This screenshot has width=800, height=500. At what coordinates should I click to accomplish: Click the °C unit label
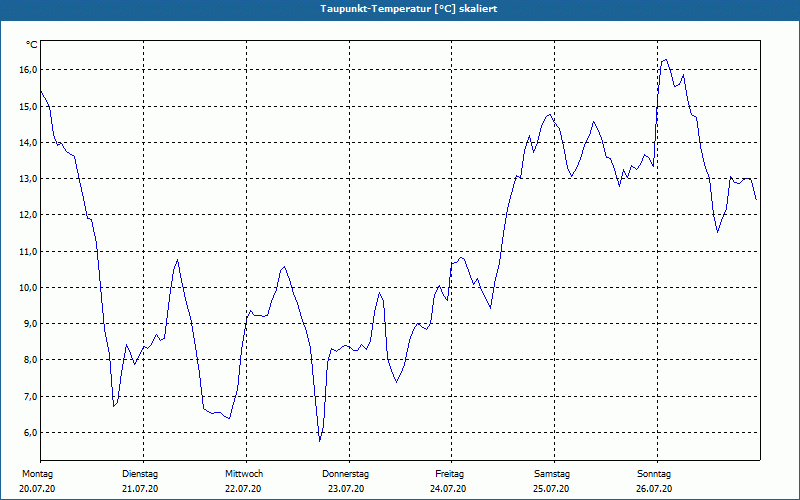pos(32,45)
